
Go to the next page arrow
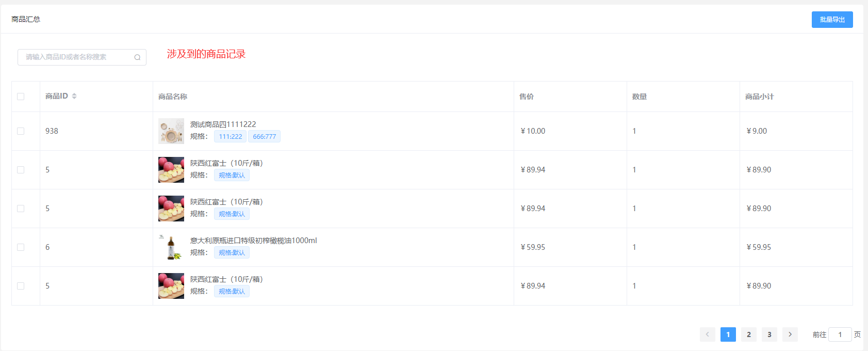pyautogui.click(x=790, y=334)
